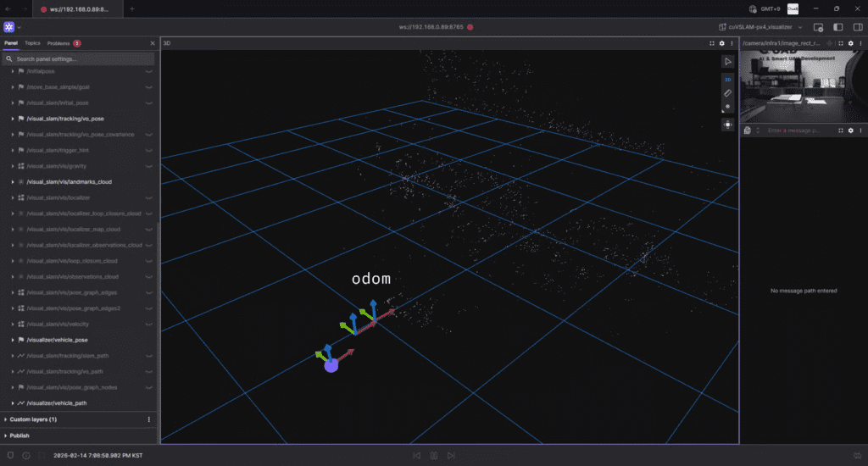Open 3D panel settings gear
868x466 pixels.
tap(721, 43)
